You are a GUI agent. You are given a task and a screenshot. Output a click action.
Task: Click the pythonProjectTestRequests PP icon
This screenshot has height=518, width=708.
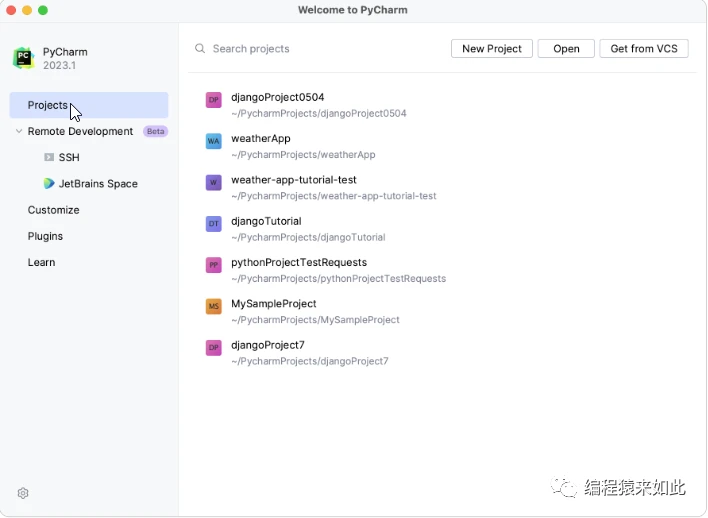tap(213, 265)
